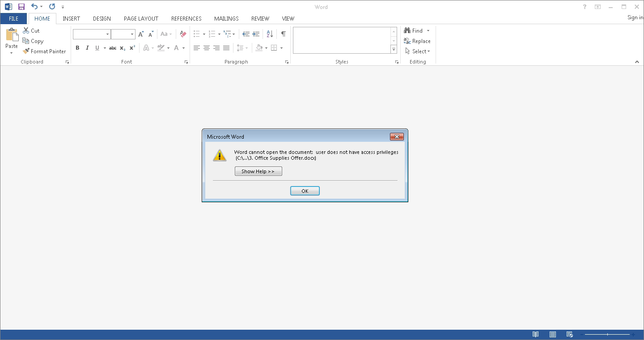Viewport: 644px width, 340px height.
Task: Click the Text Effects icon
Action: pyautogui.click(x=146, y=48)
